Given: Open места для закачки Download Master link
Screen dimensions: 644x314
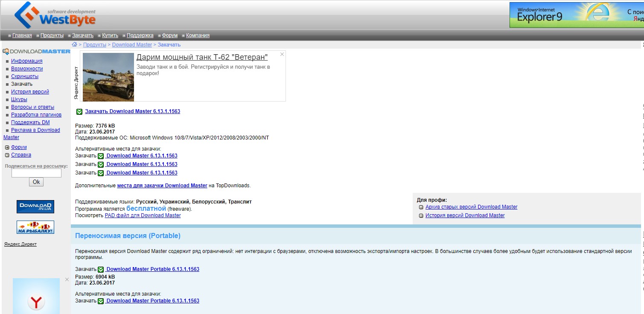Looking at the screenshot, I should point(162,186).
